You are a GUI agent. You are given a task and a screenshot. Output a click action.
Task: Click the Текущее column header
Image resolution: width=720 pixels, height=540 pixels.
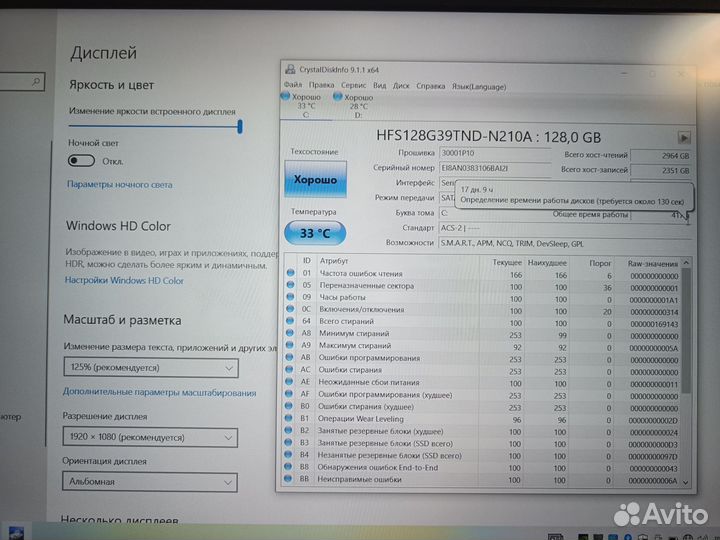(507, 262)
